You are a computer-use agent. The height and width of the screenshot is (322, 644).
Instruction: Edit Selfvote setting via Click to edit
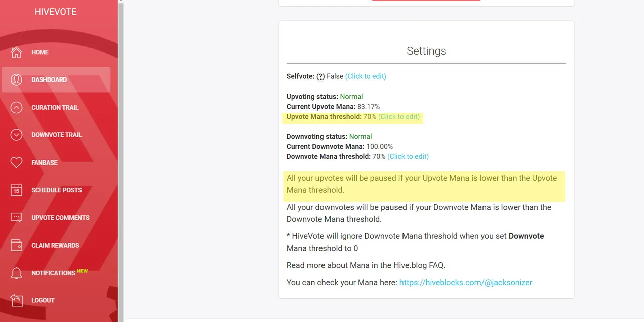(x=366, y=76)
